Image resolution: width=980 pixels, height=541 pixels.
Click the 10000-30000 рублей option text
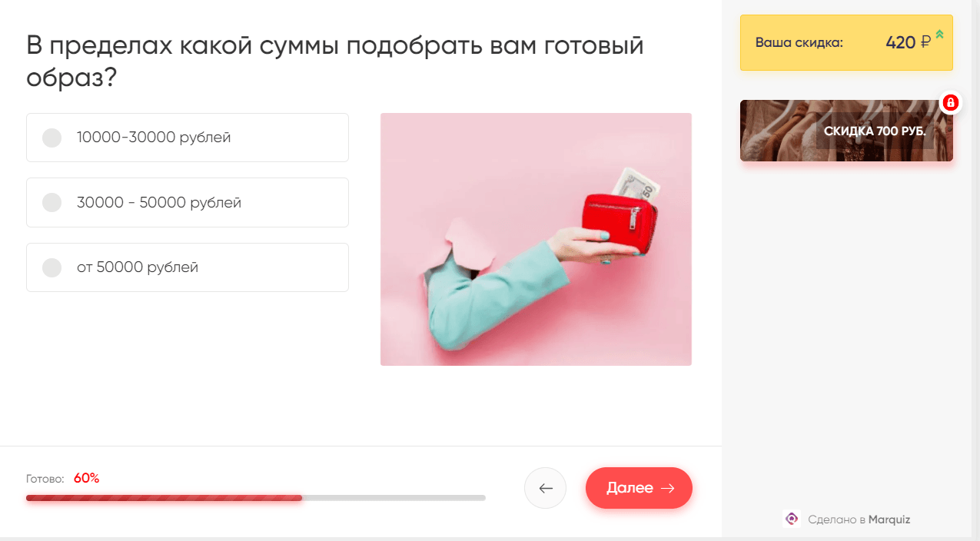tap(154, 138)
